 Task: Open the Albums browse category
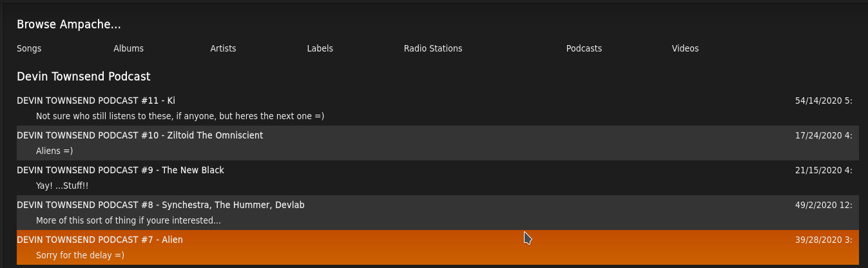pos(128,48)
